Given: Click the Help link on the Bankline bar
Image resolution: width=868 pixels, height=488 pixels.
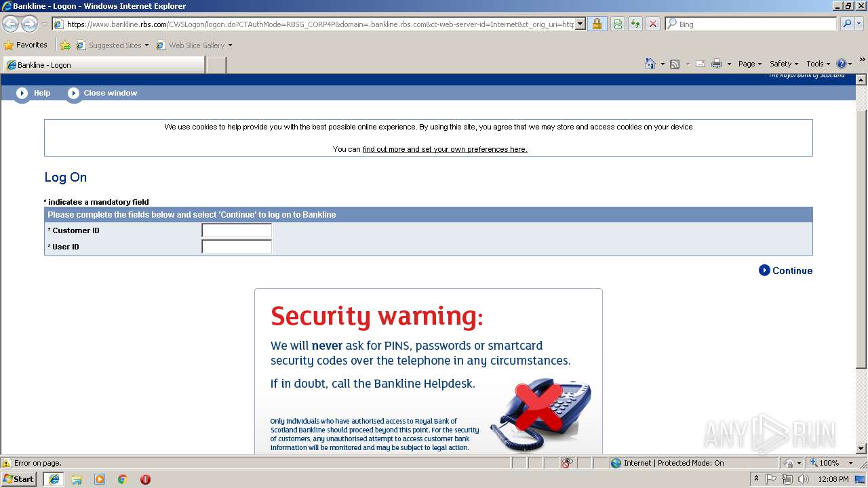Looking at the screenshot, I should pyautogui.click(x=42, y=93).
